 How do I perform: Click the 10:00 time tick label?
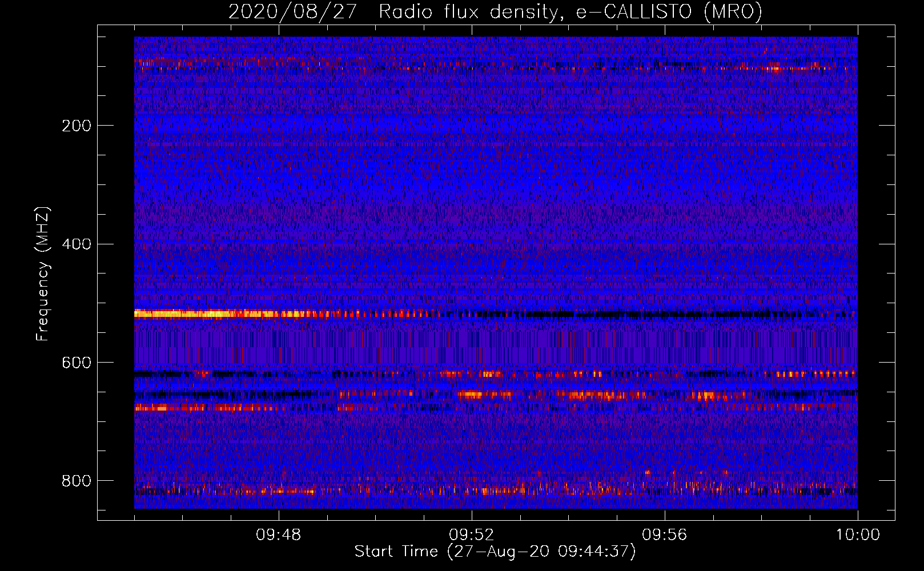click(858, 535)
